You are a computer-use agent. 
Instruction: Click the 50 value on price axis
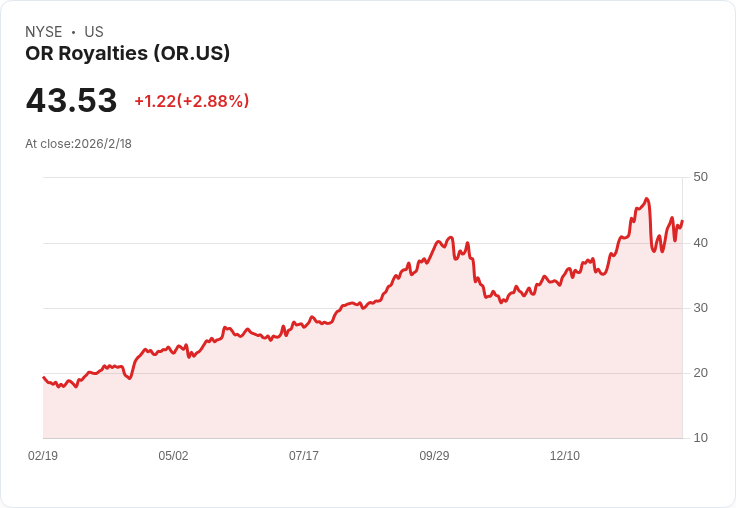click(700, 177)
